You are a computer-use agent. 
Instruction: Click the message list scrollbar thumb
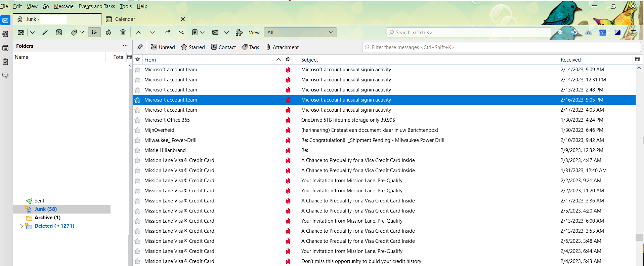tap(639, 237)
